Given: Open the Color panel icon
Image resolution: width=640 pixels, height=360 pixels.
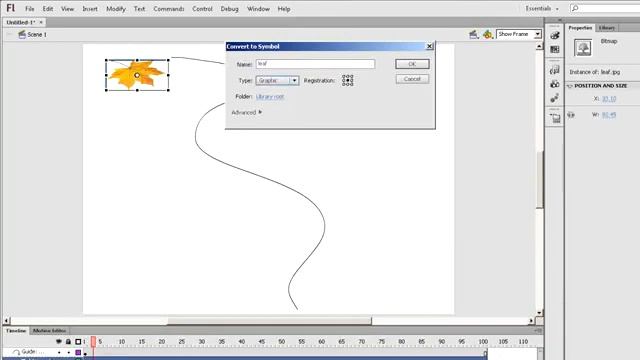Looking at the screenshot, I should tap(554, 36).
